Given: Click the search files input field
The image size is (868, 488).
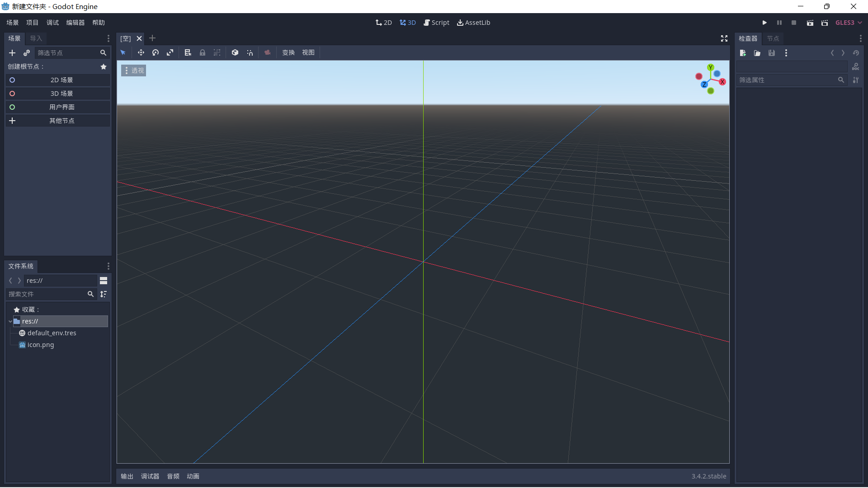Looking at the screenshot, I should (47, 294).
